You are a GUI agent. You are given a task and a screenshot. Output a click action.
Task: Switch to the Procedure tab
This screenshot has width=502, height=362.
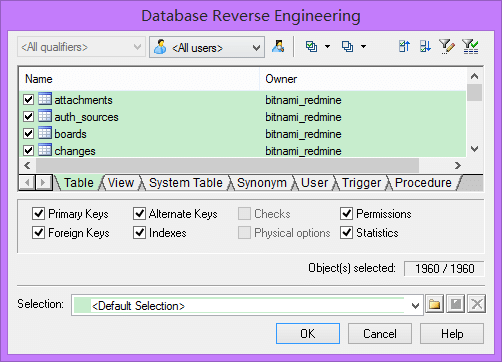click(423, 183)
